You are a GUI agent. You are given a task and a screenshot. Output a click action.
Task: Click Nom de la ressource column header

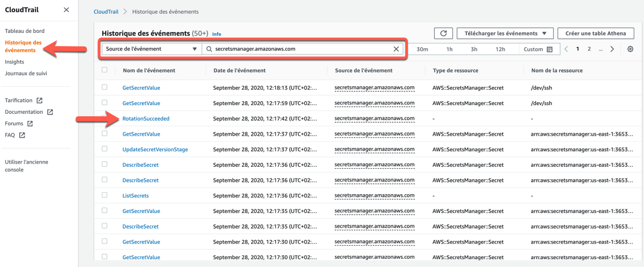[557, 70]
